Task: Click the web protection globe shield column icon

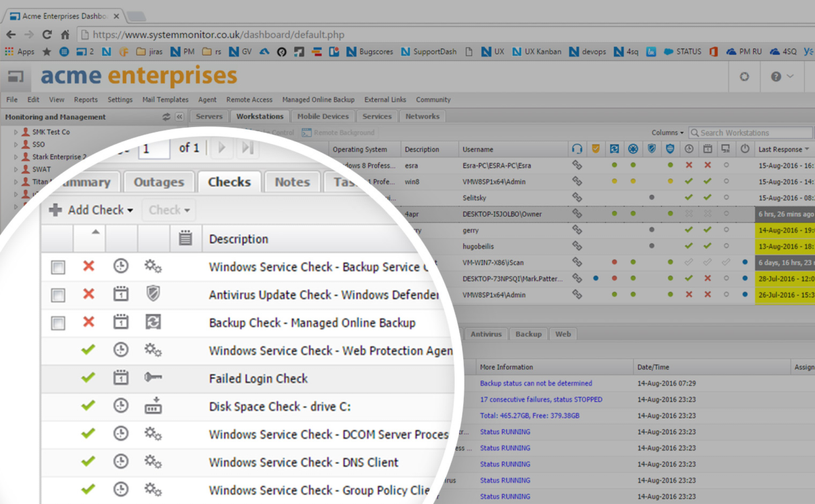Action: (x=670, y=149)
